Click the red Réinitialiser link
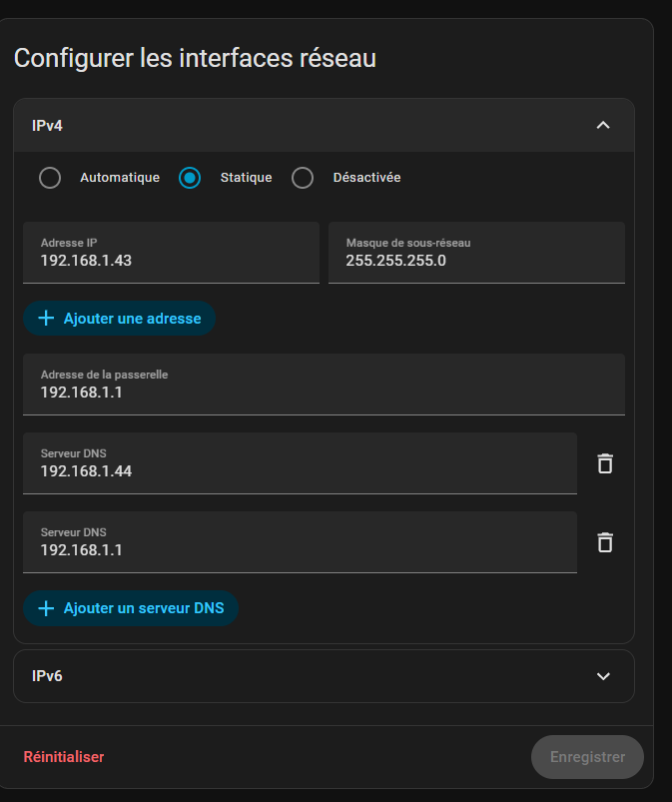Image resolution: width=672 pixels, height=802 pixels. 64,757
